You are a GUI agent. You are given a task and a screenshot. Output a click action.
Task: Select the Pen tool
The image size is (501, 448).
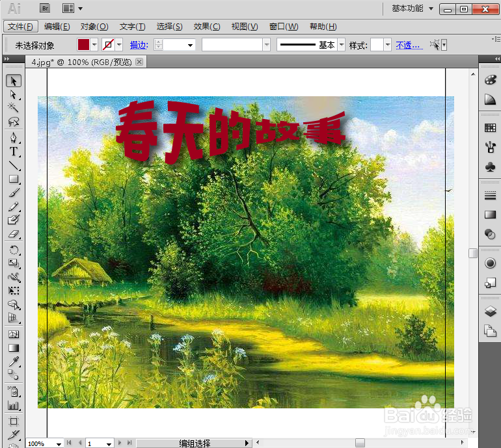click(x=14, y=138)
